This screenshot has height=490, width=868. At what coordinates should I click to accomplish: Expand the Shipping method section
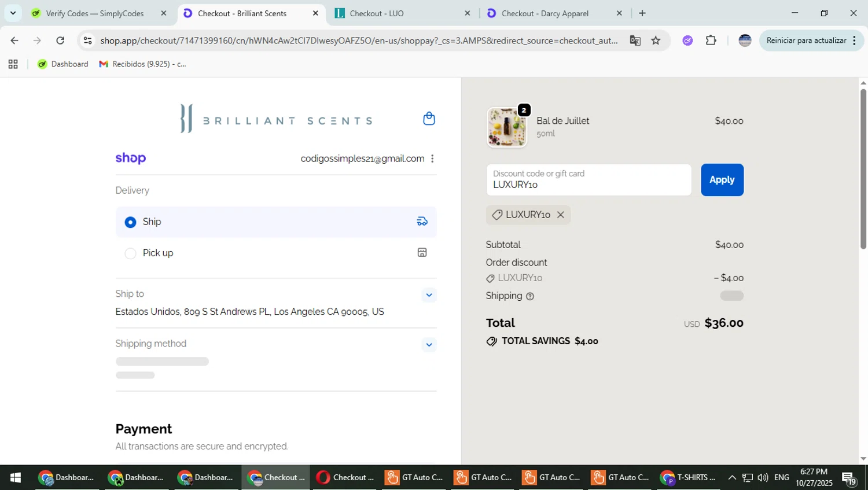click(x=429, y=345)
